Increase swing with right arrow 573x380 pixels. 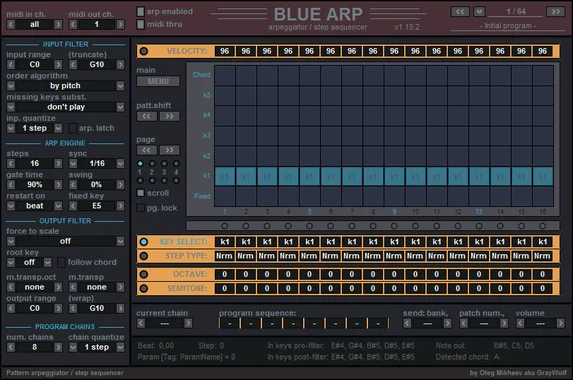(x=120, y=185)
